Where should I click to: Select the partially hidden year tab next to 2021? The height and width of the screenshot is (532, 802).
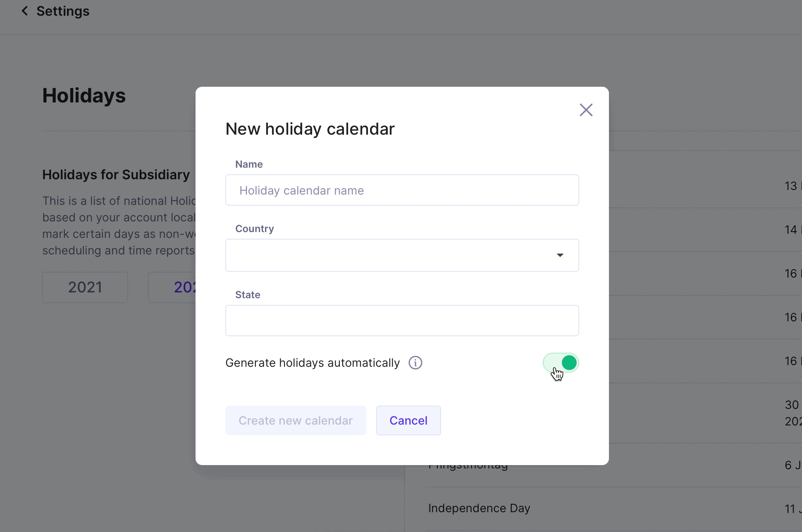click(x=172, y=287)
